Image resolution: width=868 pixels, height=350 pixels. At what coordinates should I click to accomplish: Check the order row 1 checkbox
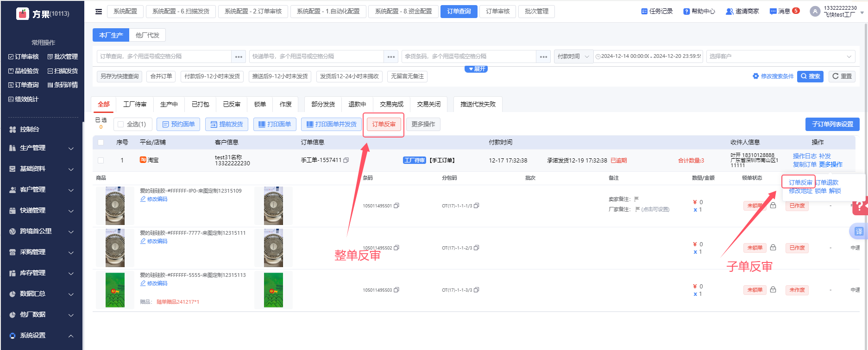point(101,160)
